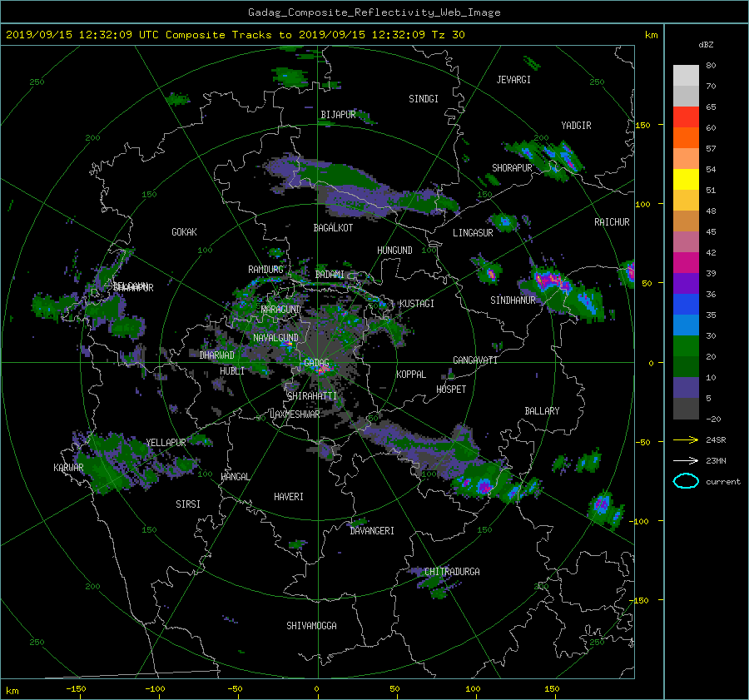Click the KUSTAGI city label

417,304
